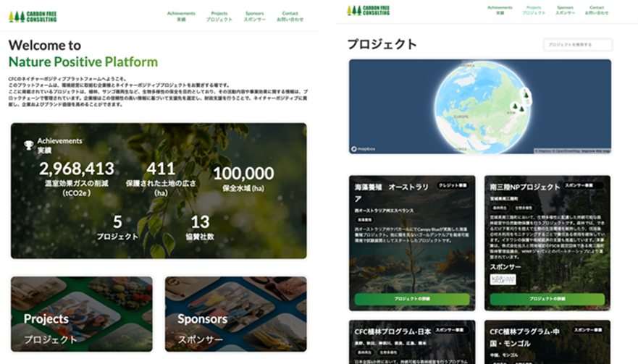
Task: Open the Sponsors スポンサー image tile
Action: [235, 313]
